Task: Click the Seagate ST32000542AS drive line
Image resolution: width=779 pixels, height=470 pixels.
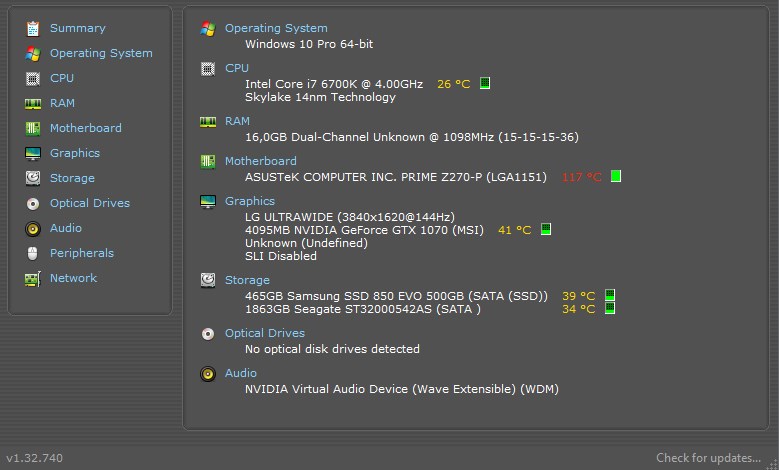Action: coord(363,309)
